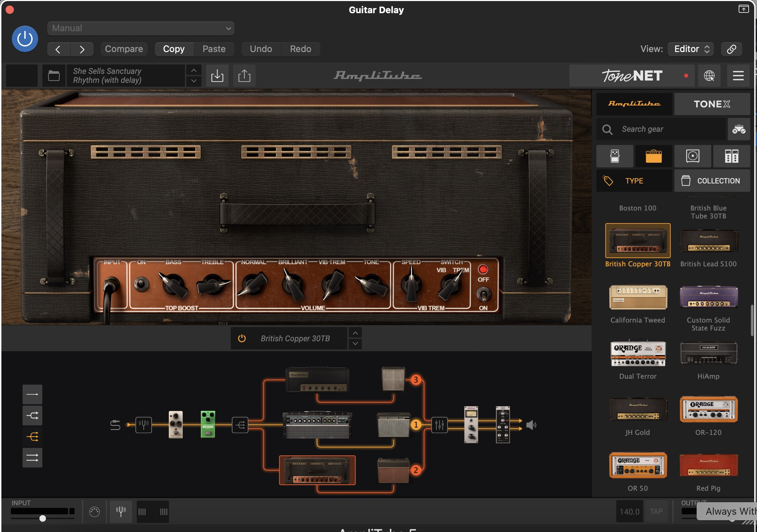Open the mixer block in chain
The height and width of the screenshot is (532, 757).
click(x=439, y=425)
